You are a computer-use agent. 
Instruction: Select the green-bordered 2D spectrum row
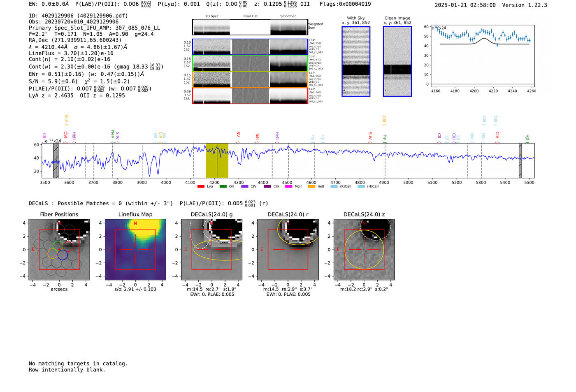[x=250, y=63]
